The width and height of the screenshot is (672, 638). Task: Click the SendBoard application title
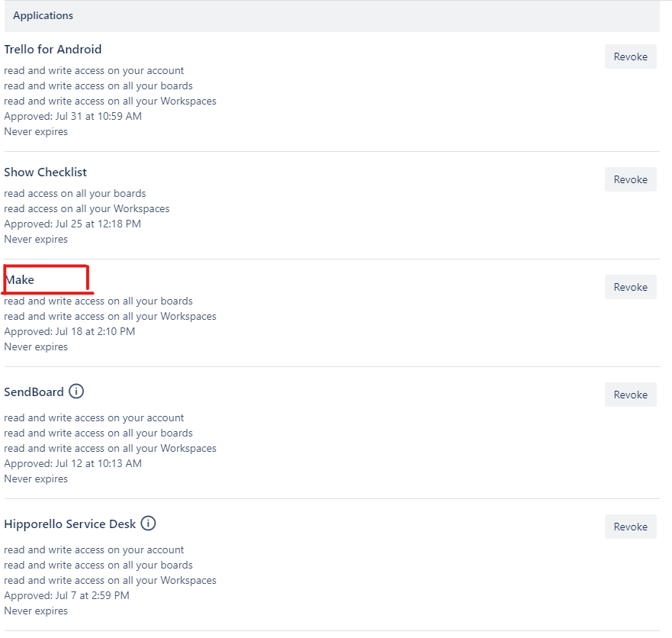point(34,392)
